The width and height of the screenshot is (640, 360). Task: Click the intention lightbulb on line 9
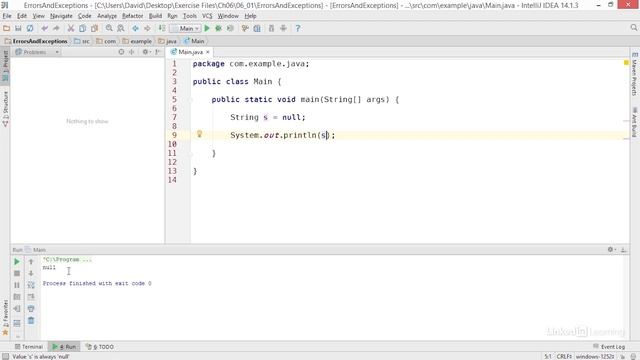coord(200,134)
